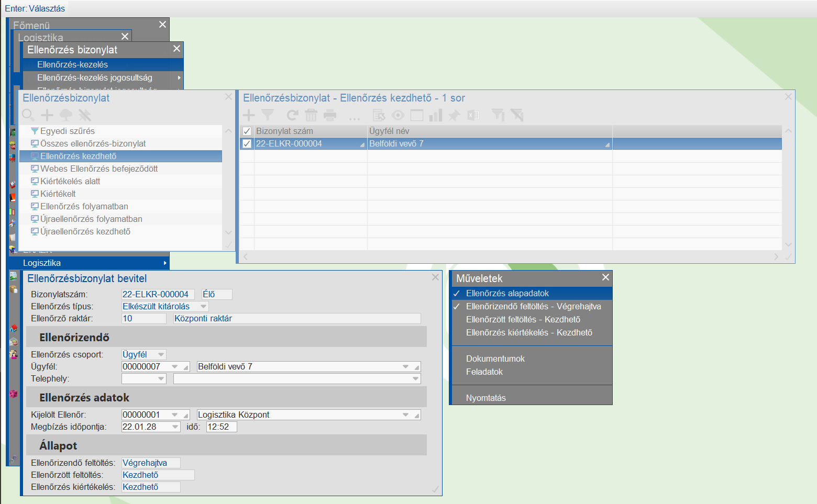Click the scroll-down arrow of the filter list
The image size is (817, 504).
228,232
